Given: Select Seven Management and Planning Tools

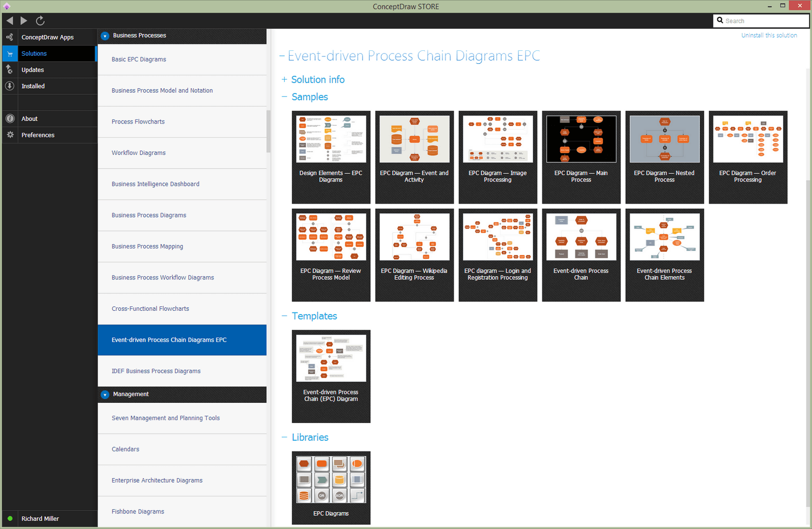Looking at the screenshot, I should click(x=182, y=418).
